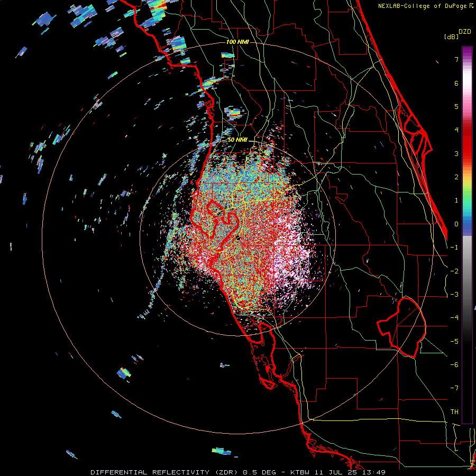This screenshot has width=476, height=476.
Task: Click the KTBW station identifier in caption
Action: 300,472
